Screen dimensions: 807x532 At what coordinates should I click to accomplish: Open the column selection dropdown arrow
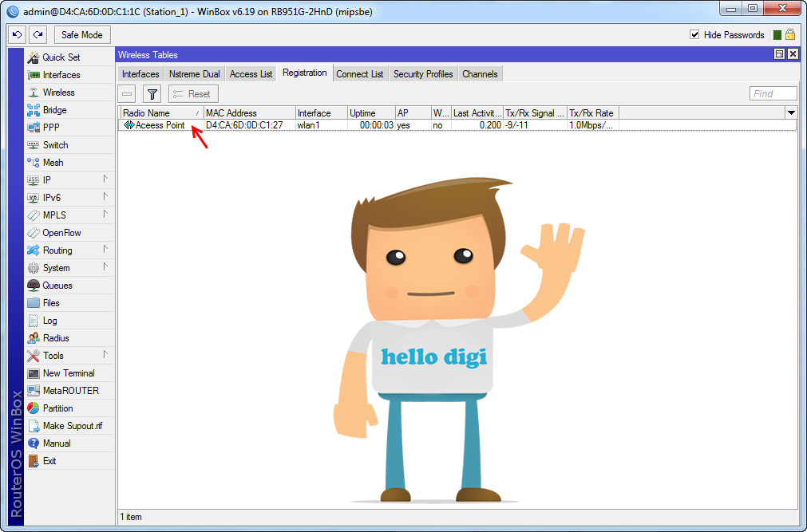point(791,112)
